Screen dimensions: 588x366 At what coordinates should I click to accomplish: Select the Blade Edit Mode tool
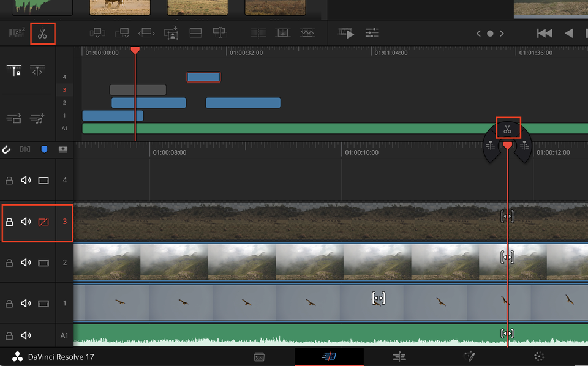pos(42,34)
